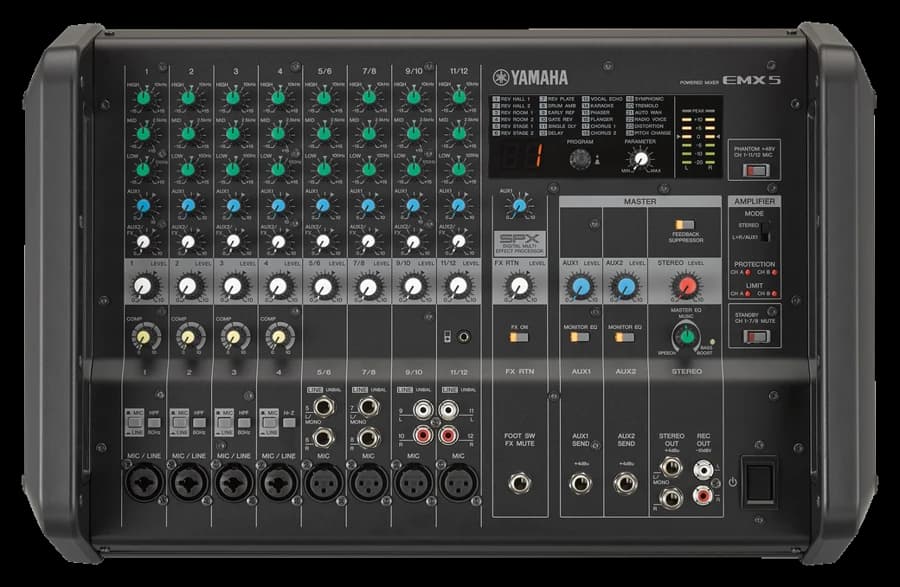The image size is (900, 587).
Task: Click channel 2 MID EQ knob
Action: [188, 134]
